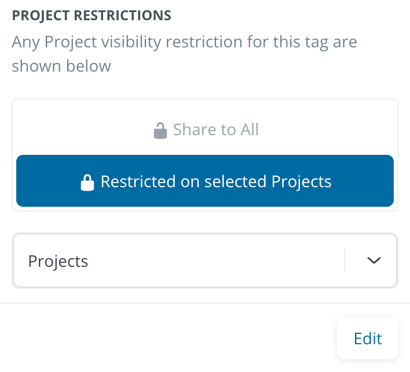The image size is (410, 372).
Task: Click the project visibility restriction description text
Action: click(184, 54)
